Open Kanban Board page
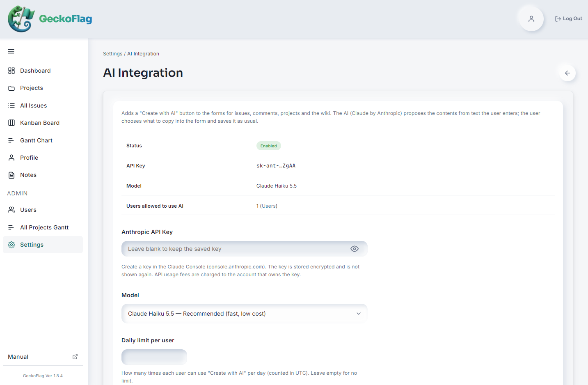588x385 pixels. [40, 123]
